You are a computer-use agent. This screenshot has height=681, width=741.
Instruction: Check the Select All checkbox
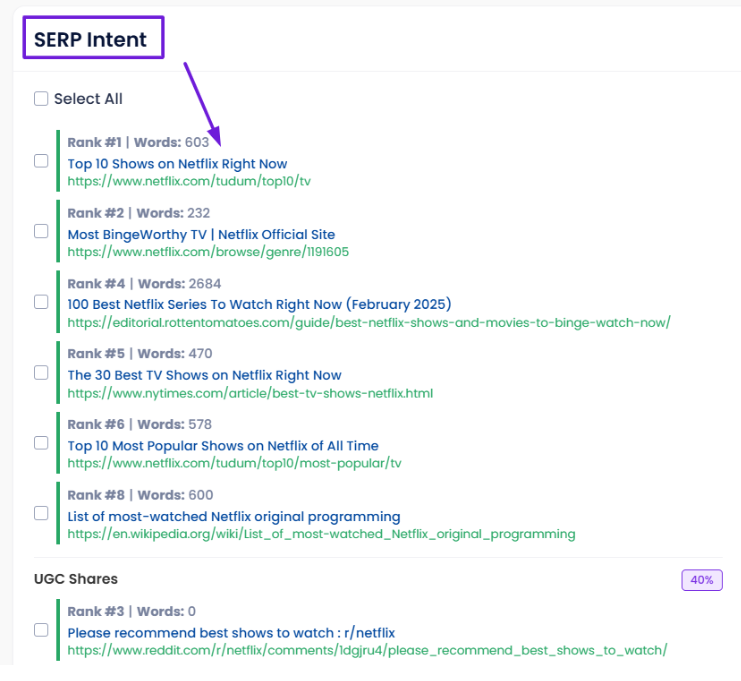[41, 99]
